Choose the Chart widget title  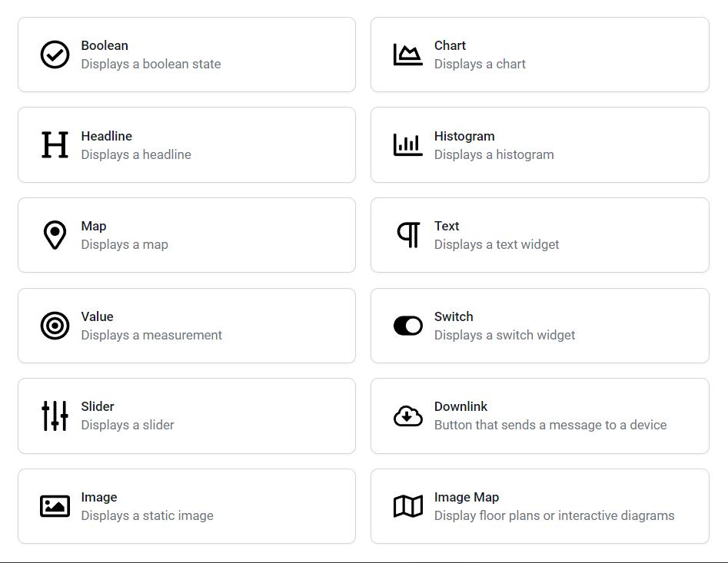pos(450,45)
